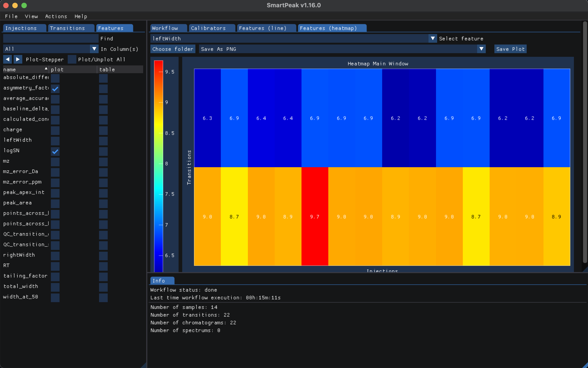588x368 pixels.
Task: Click the table column header
Action: [x=120, y=69]
